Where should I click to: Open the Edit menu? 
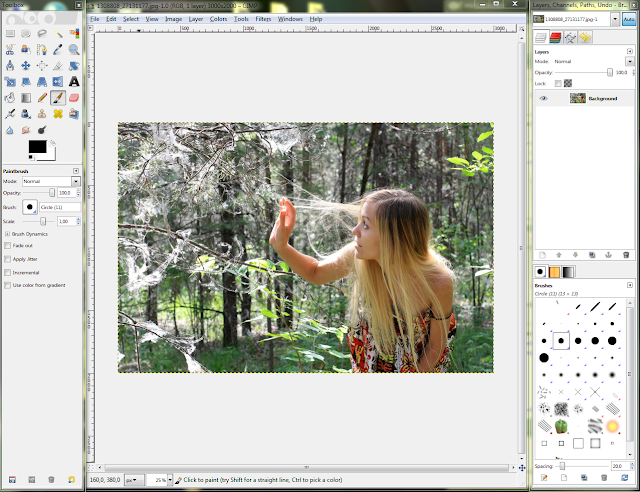111,19
